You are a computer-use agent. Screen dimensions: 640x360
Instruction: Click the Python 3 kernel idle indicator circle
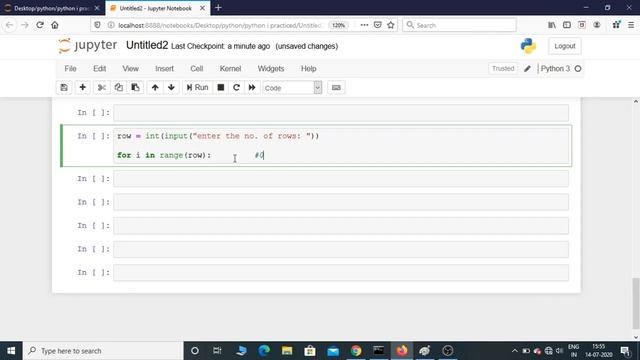click(x=578, y=69)
